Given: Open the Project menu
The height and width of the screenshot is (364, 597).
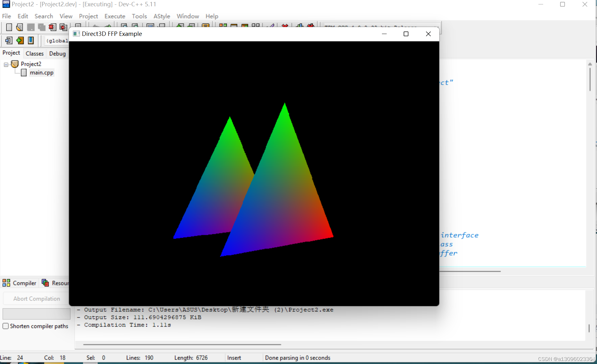Looking at the screenshot, I should tap(88, 16).
